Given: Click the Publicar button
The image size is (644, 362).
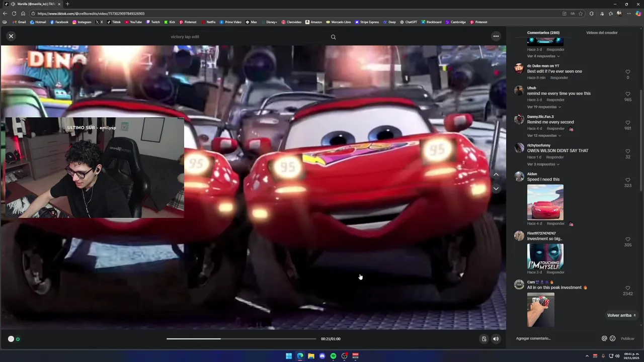Looking at the screenshot, I should [627, 339].
